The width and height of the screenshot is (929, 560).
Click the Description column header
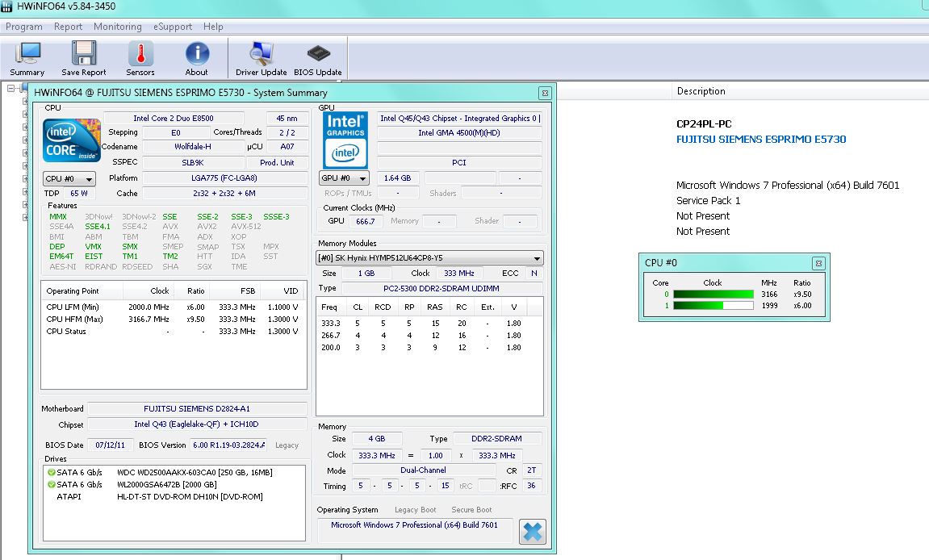point(701,91)
